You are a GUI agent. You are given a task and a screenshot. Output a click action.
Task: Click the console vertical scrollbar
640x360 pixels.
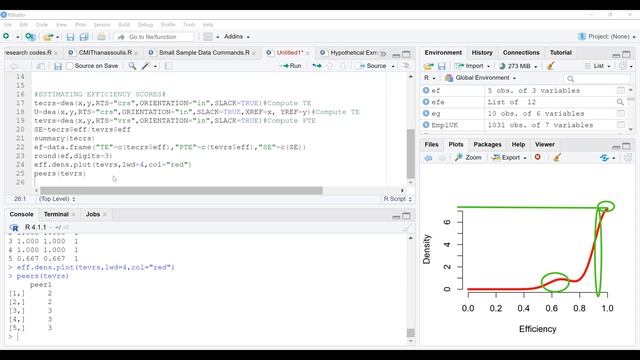click(411, 333)
